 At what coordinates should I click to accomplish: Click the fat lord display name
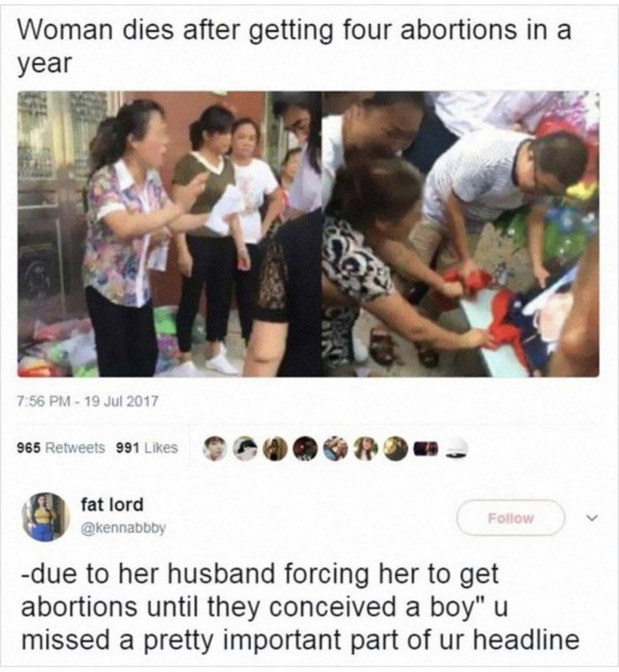coord(112,505)
